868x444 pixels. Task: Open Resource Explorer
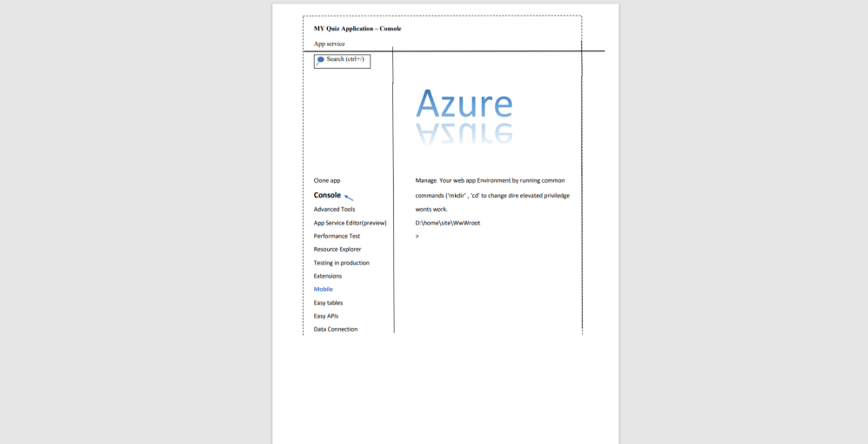tap(337, 249)
